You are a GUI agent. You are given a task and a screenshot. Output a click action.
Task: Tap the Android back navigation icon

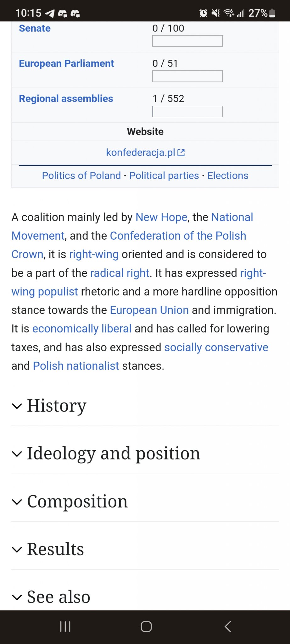point(228,626)
